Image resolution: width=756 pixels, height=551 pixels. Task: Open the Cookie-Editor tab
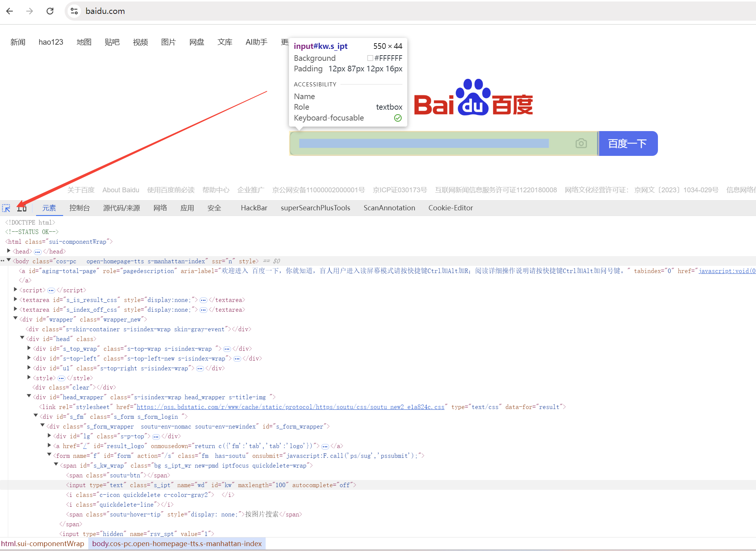[x=451, y=208]
